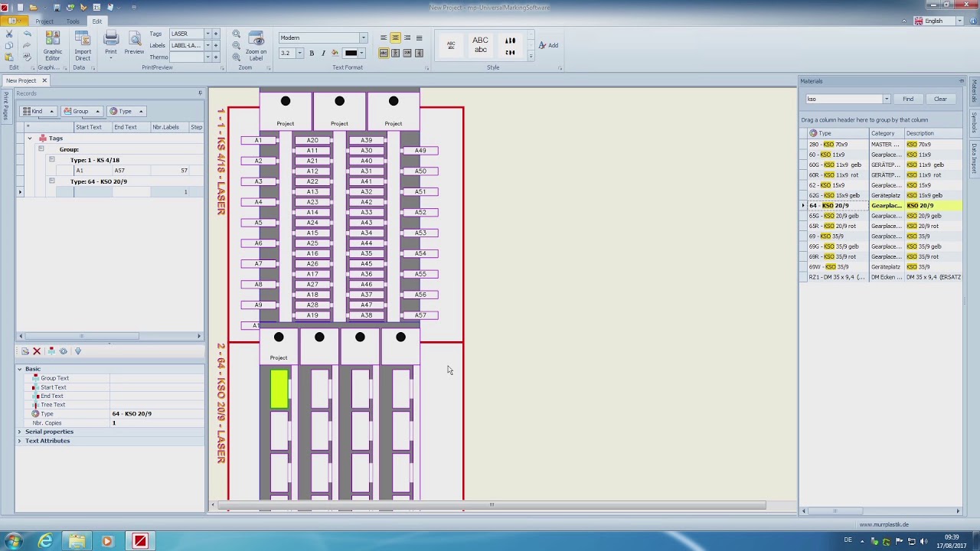
Task: Toggle justify text alignment
Action: point(419,37)
